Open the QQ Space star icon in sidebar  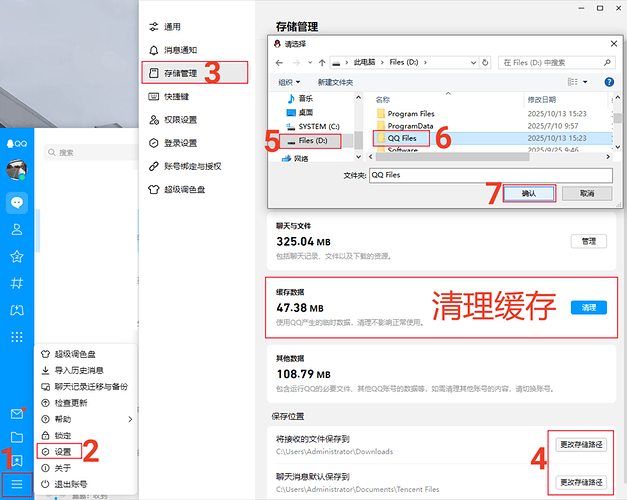click(x=17, y=256)
